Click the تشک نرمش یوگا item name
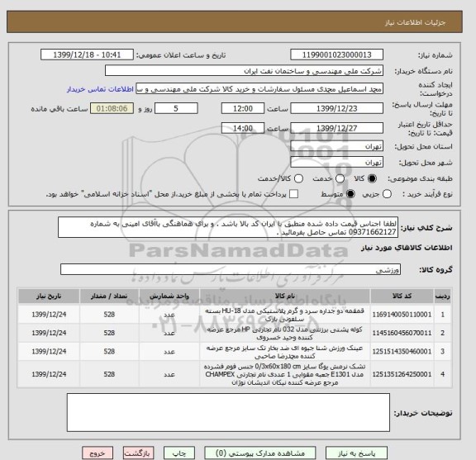Viewport: 476px width, 460px height. coord(285,374)
